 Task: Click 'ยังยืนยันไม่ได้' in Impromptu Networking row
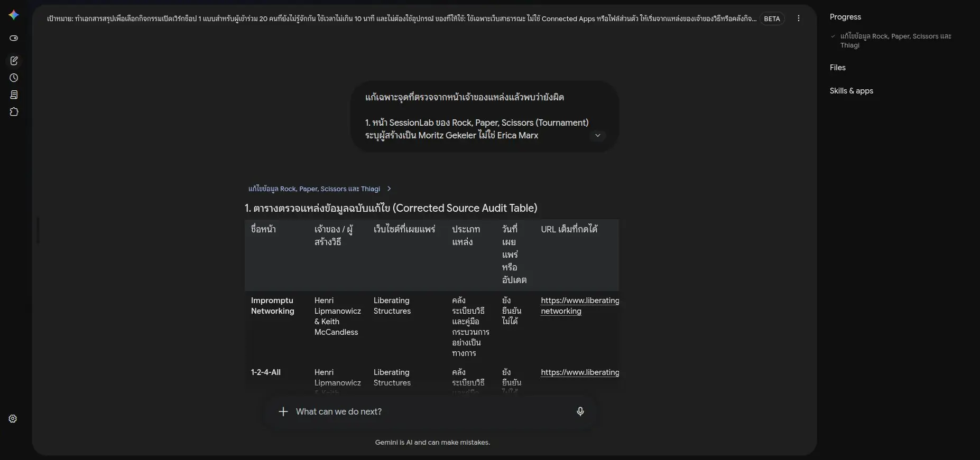(x=512, y=311)
